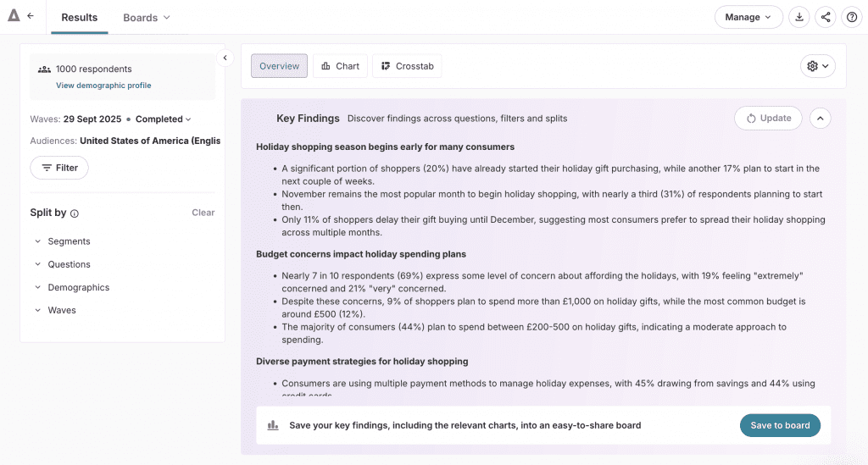
Task: Open the Manage dropdown menu
Action: coord(748,17)
